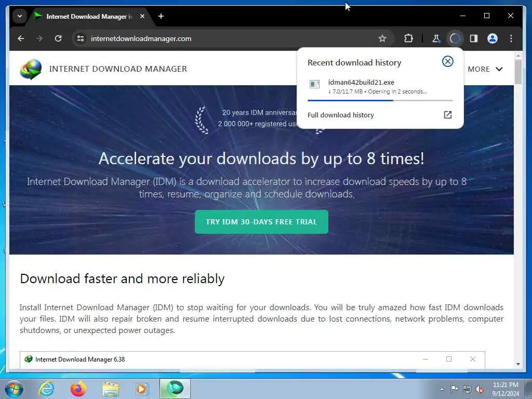Viewport: 532px width, 399px height.
Task: Open the Extensions puzzle icon
Action: (408, 38)
